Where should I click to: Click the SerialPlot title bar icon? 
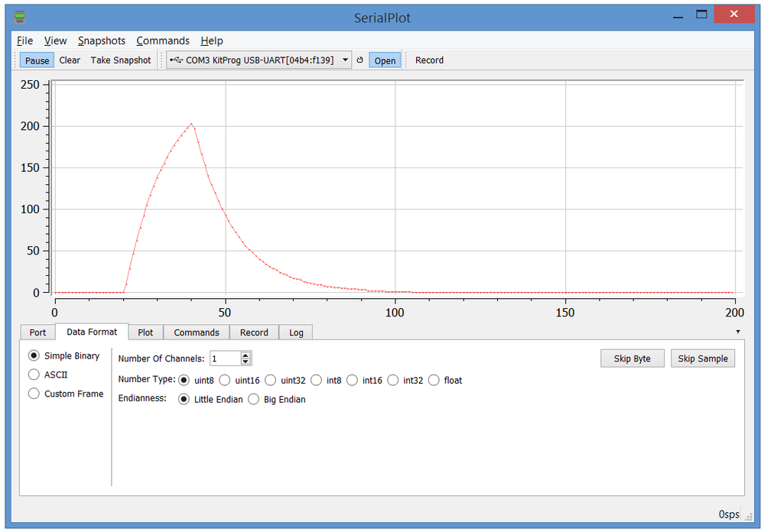[18, 16]
